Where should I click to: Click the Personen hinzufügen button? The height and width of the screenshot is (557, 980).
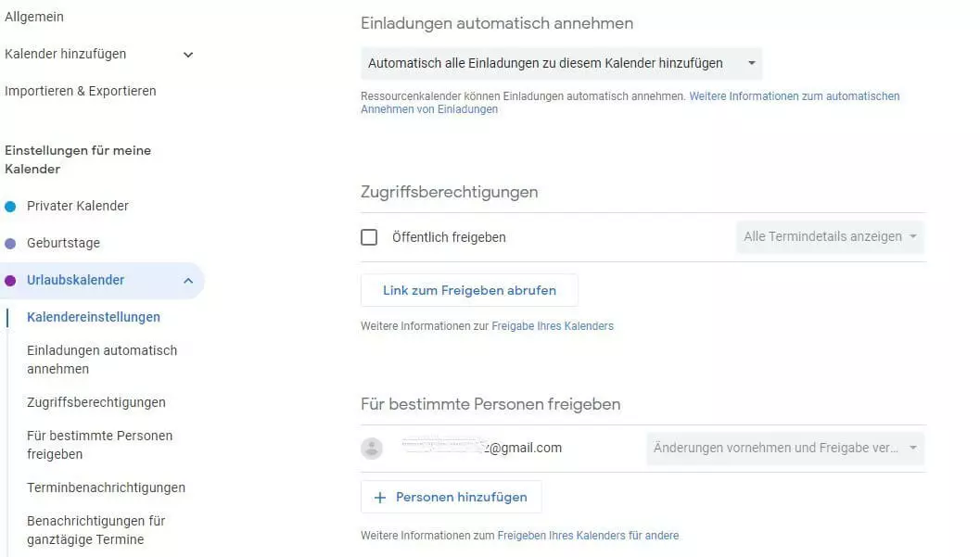pyautogui.click(x=452, y=498)
